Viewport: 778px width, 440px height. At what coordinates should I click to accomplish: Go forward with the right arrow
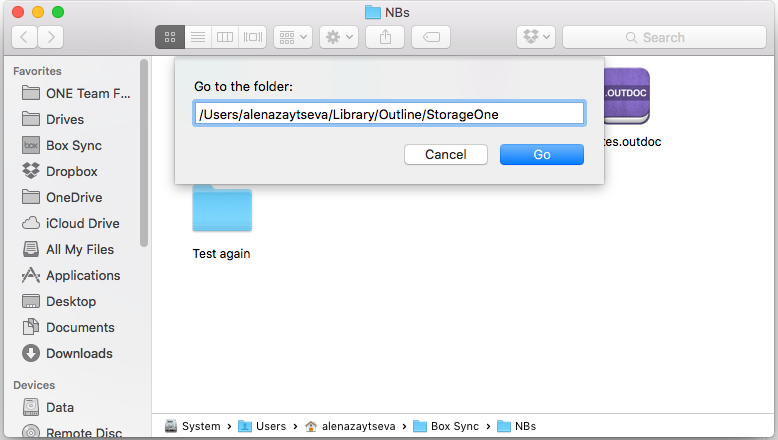tap(51, 37)
